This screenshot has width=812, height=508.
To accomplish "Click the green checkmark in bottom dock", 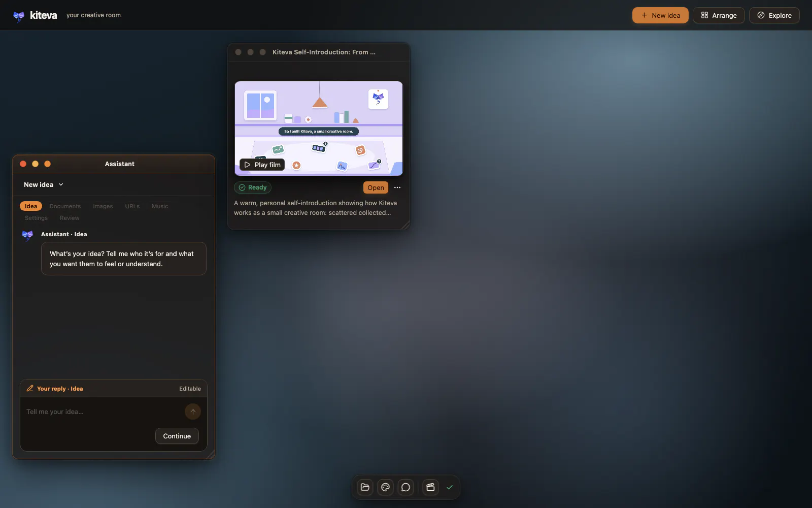I will point(450,487).
